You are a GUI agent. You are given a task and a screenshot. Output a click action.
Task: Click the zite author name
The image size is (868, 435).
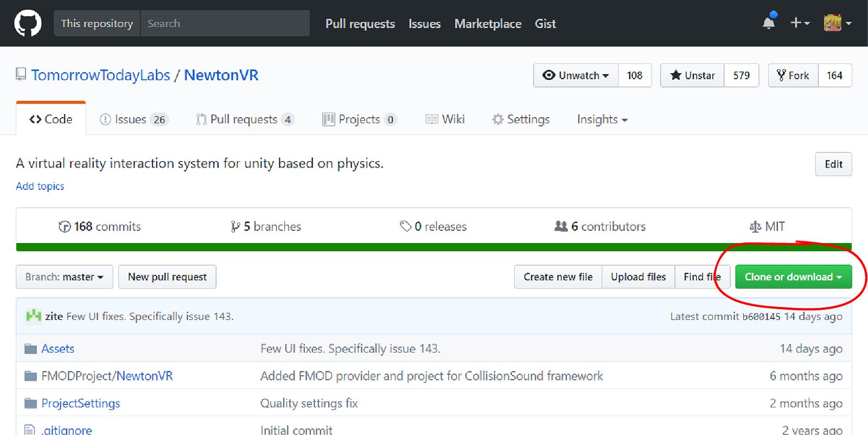[x=54, y=316]
